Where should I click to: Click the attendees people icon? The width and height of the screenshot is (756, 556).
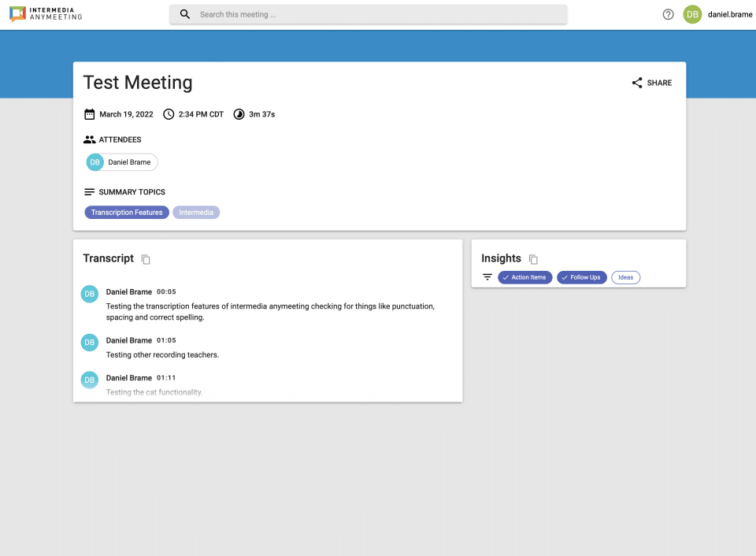[x=90, y=139]
